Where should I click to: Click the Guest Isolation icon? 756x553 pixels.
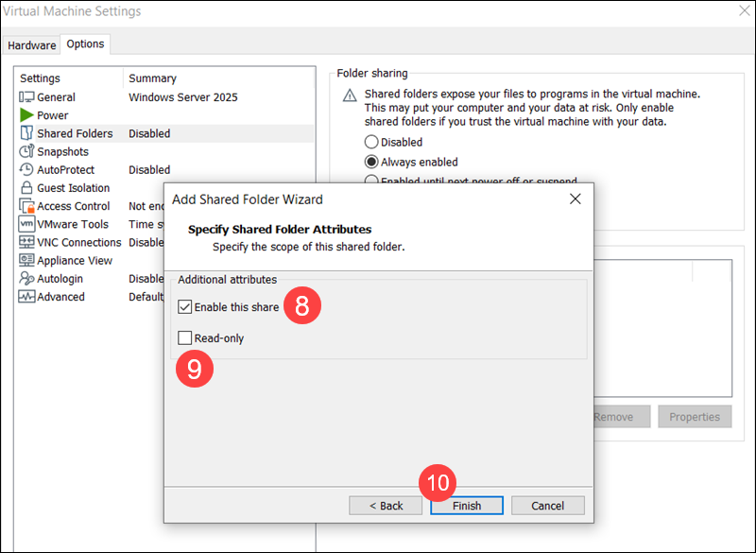click(26, 188)
